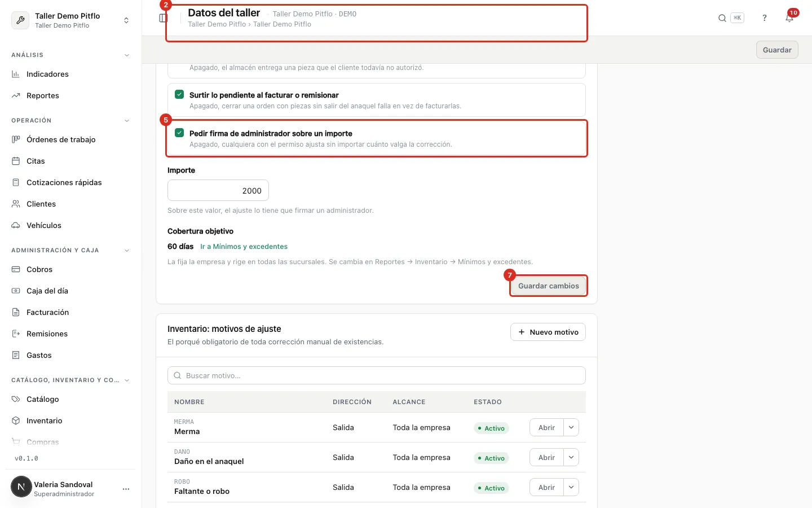Open dropdown arrow for Merma row
The image size is (812, 508).
click(571, 427)
